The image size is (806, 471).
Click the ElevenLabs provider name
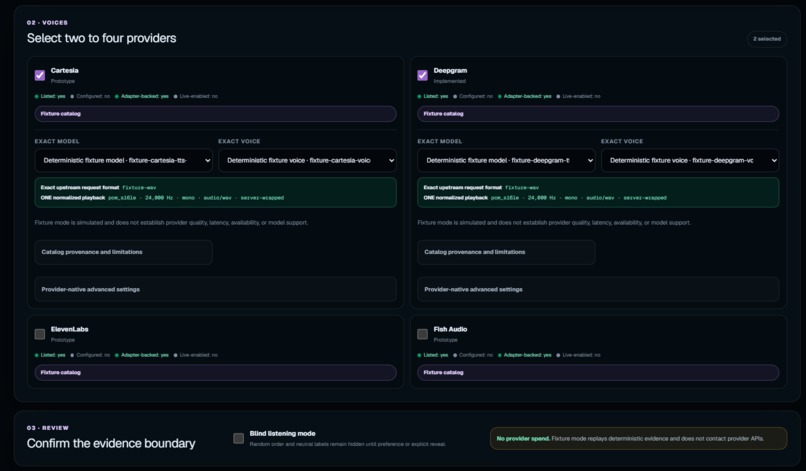click(x=70, y=329)
